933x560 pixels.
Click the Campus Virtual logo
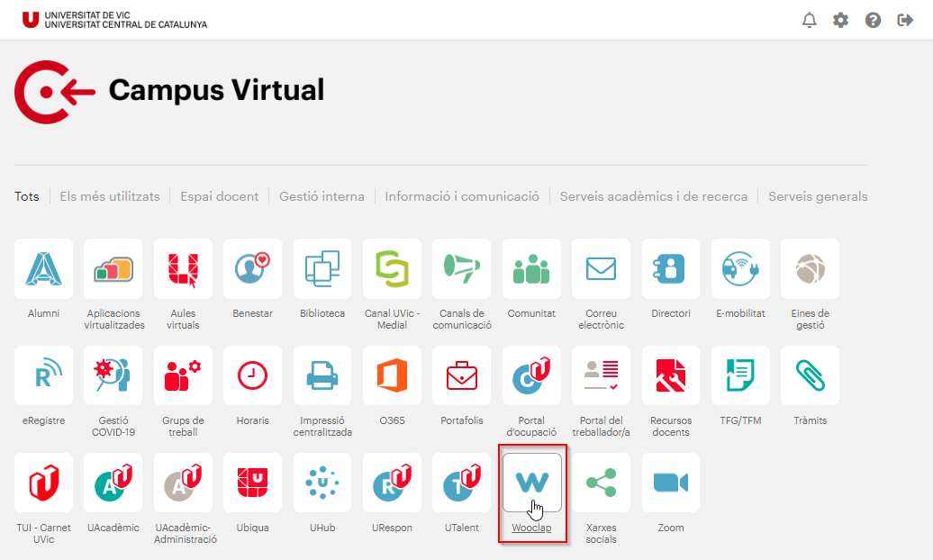[x=169, y=92]
